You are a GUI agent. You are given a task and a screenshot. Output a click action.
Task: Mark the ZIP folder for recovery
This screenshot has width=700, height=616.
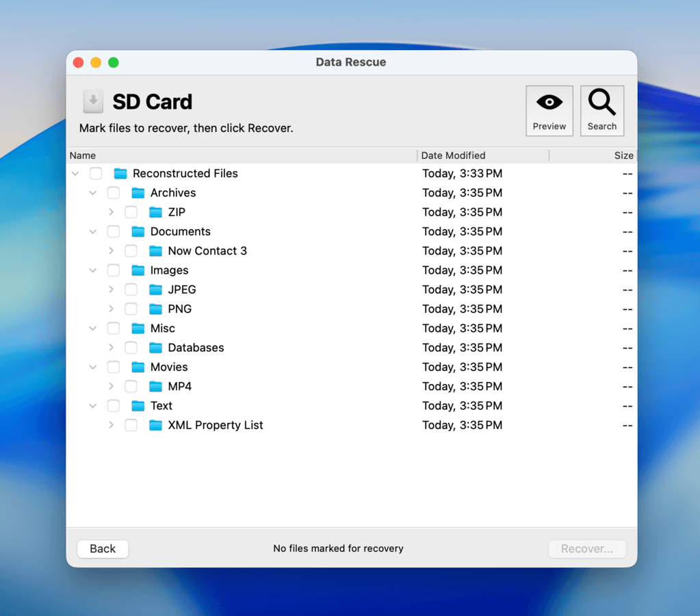pos(131,212)
